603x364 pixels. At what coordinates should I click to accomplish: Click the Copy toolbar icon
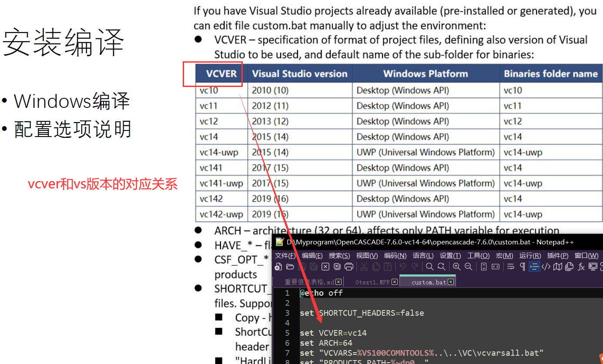tap(376, 267)
